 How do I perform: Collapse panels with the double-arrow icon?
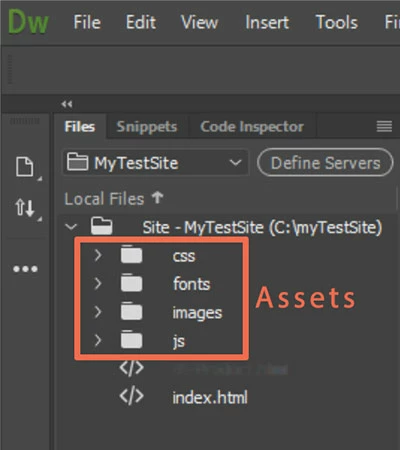point(67,104)
